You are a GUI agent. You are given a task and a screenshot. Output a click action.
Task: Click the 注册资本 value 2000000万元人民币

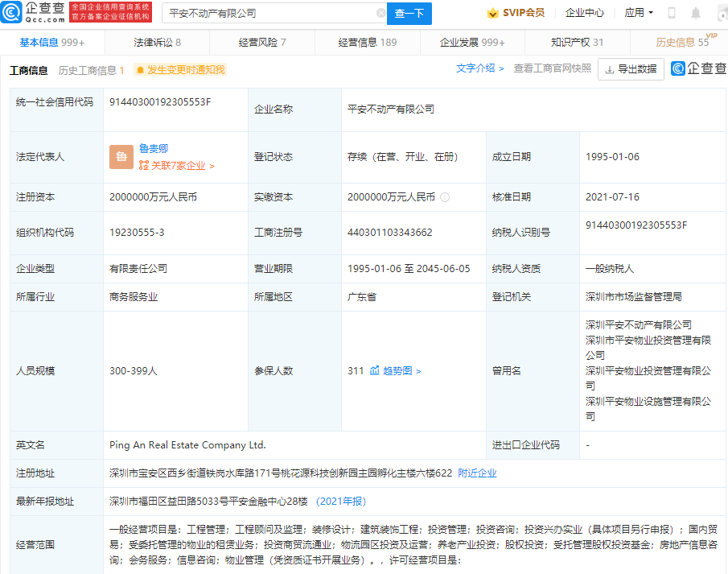pos(153,197)
